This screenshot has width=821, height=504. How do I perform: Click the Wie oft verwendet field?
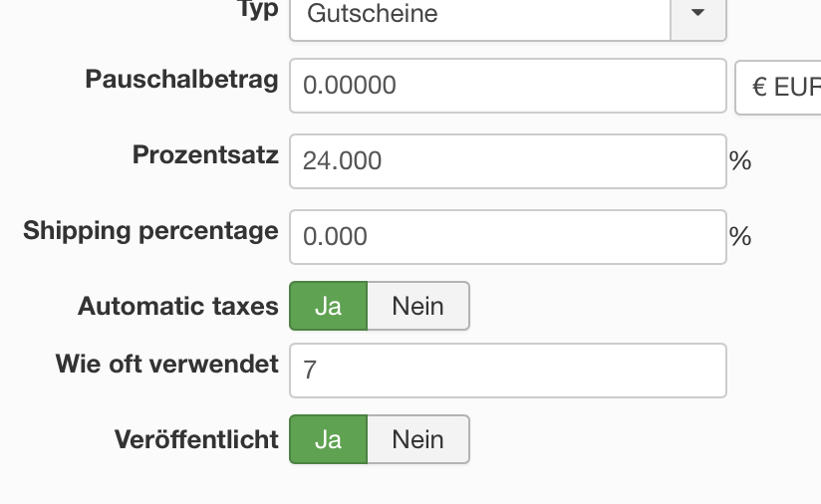(x=507, y=370)
